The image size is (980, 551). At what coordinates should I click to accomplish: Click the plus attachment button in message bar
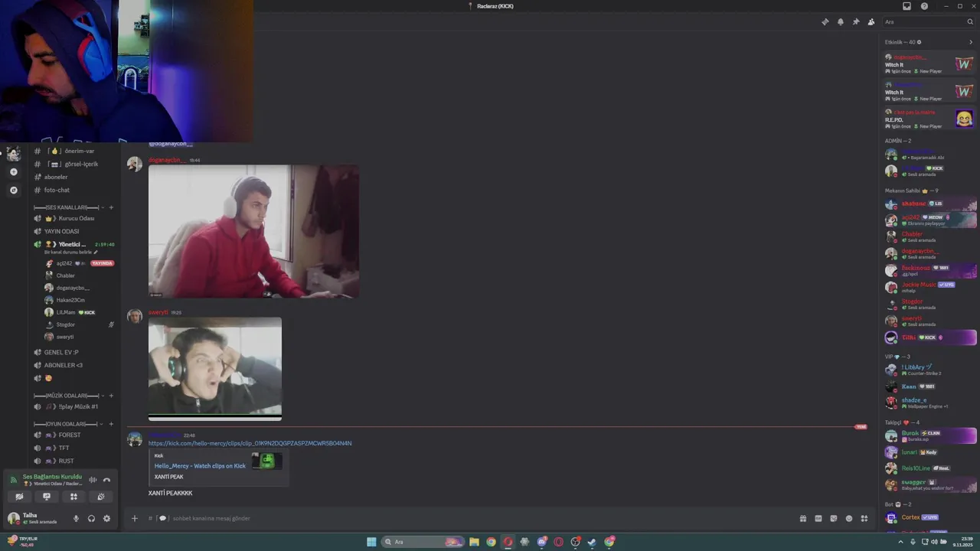pyautogui.click(x=134, y=518)
